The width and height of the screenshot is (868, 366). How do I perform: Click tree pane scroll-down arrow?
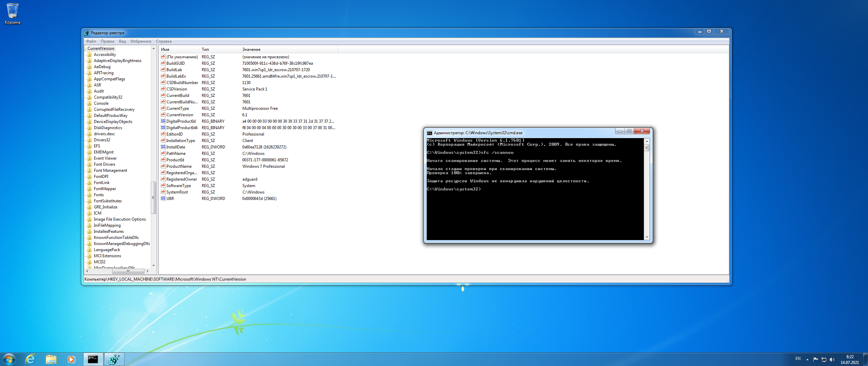[x=153, y=265]
